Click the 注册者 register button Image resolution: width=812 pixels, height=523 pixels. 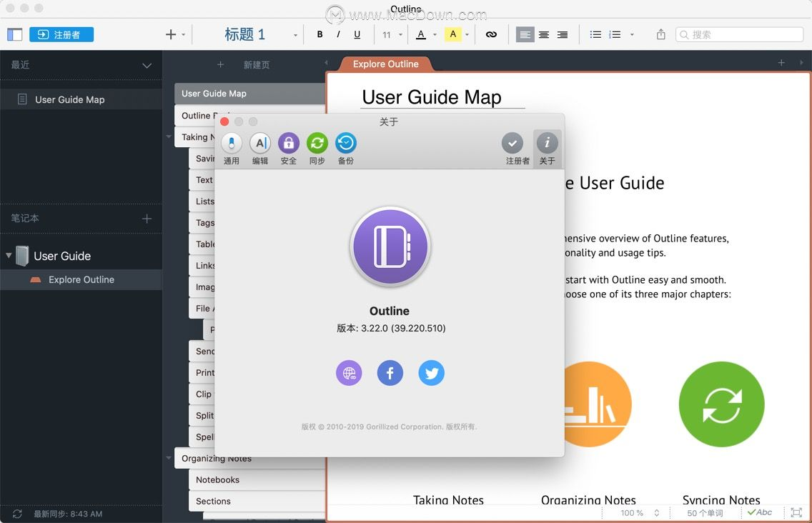tap(61, 35)
